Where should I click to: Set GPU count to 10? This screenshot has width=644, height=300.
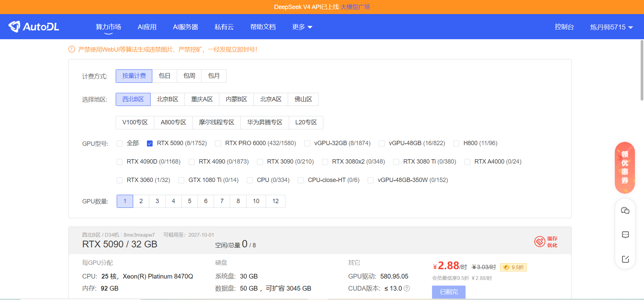point(256,201)
